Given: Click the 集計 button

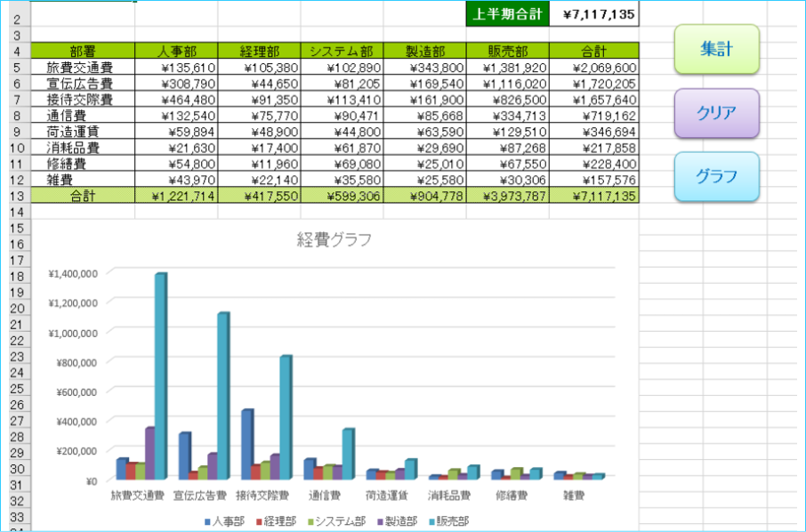Looking at the screenshot, I should pos(716,49).
